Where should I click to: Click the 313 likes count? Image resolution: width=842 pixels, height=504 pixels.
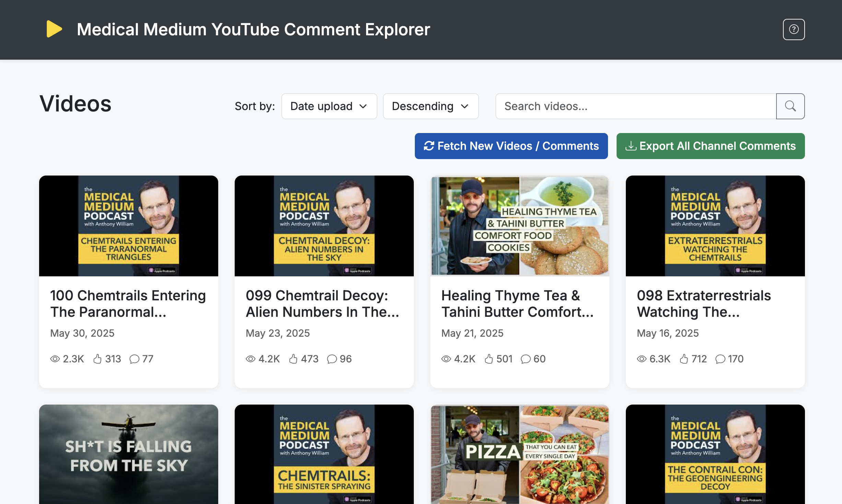point(113,359)
